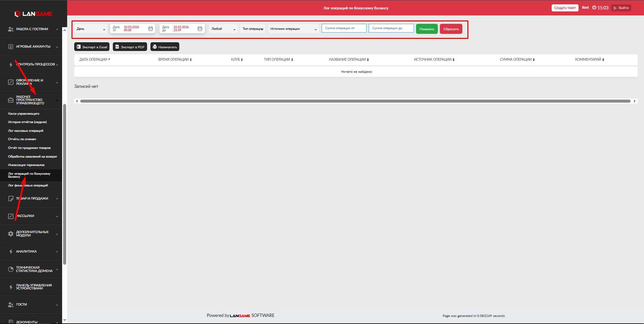The height and width of the screenshot is (324, 644).
Task: Click the printer icon on 'Напечатать'
Action: [x=155, y=47]
